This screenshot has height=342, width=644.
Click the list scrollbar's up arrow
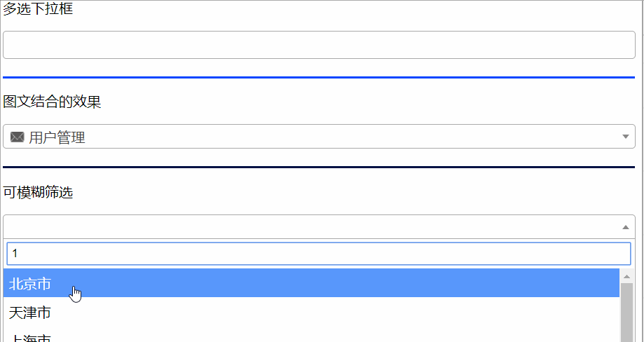point(626,276)
